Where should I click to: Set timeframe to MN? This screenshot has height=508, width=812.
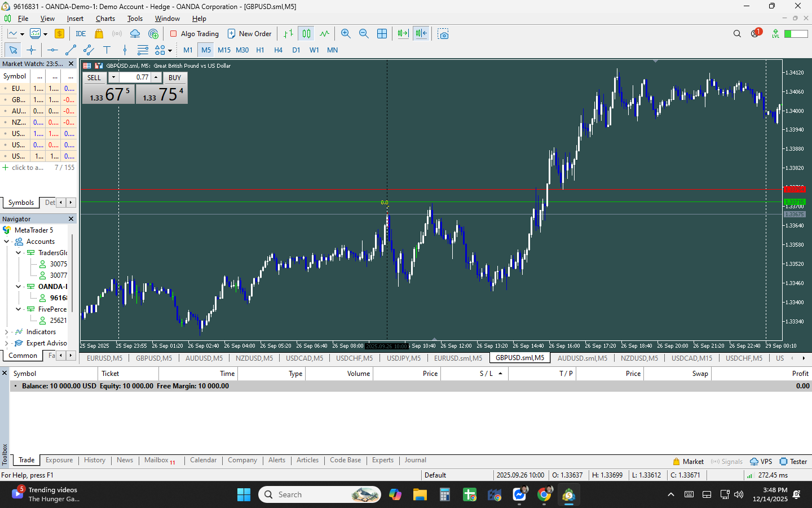(x=332, y=50)
